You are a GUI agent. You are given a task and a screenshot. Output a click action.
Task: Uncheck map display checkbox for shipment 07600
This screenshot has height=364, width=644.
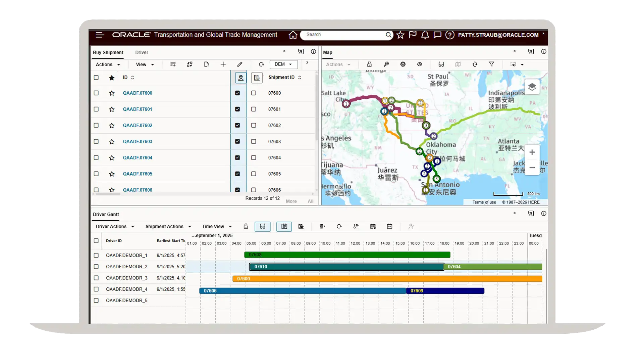237,93
